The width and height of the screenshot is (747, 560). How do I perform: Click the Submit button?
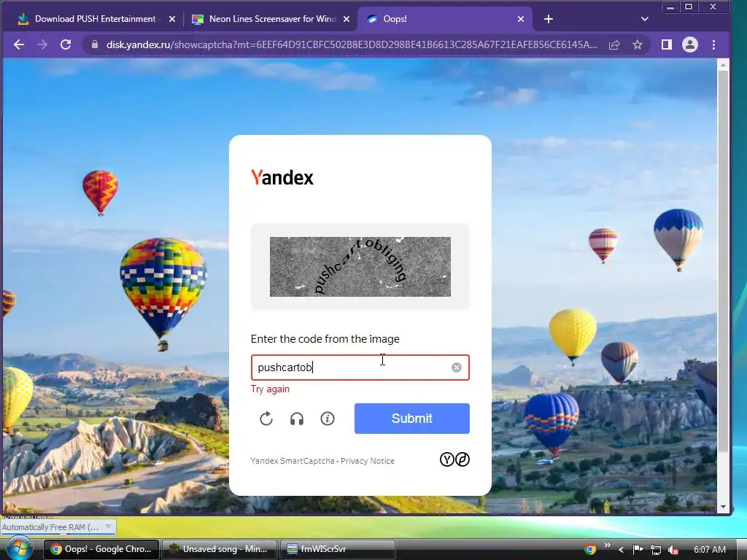click(x=412, y=419)
